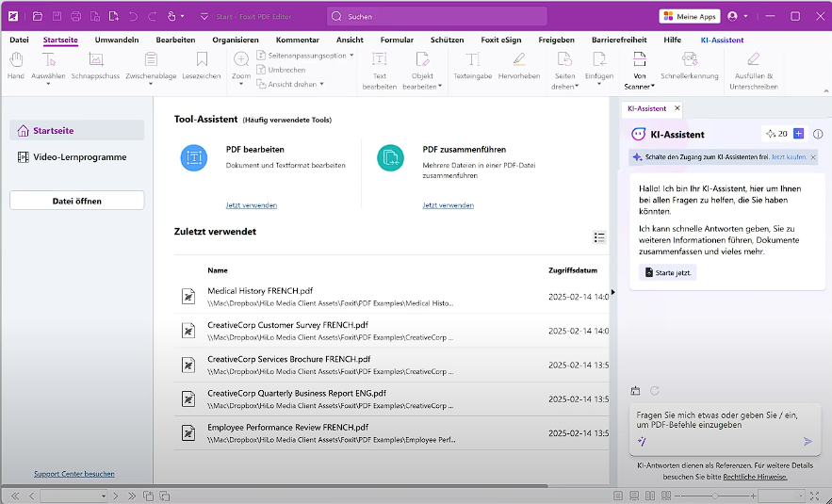Click the Datei öffnen button
Viewport: 832px width, 504px height.
tap(77, 201)
